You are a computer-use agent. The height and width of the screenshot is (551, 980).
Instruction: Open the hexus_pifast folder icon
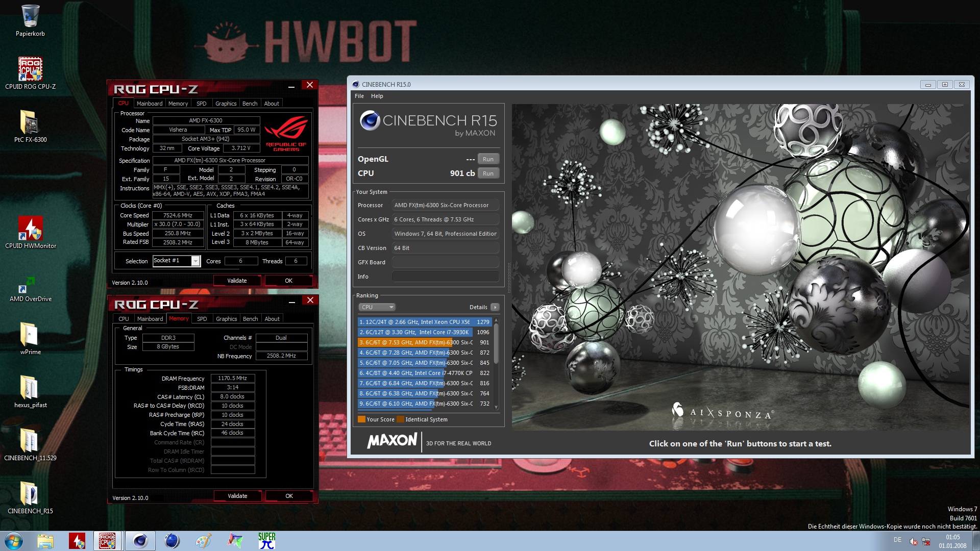[x=30, y=391]
